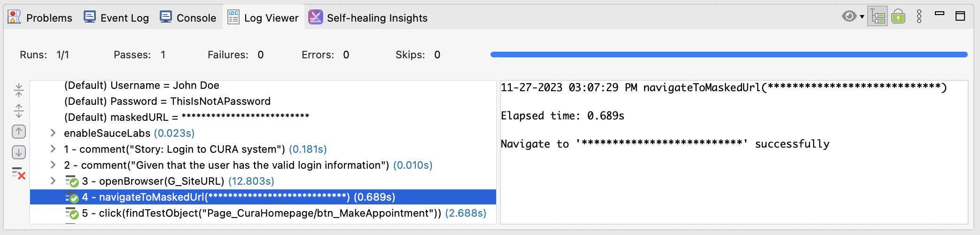Screen dimensions: 980x235
Task: Expand step 3 openBrowser node
Action: click(53, 181)
